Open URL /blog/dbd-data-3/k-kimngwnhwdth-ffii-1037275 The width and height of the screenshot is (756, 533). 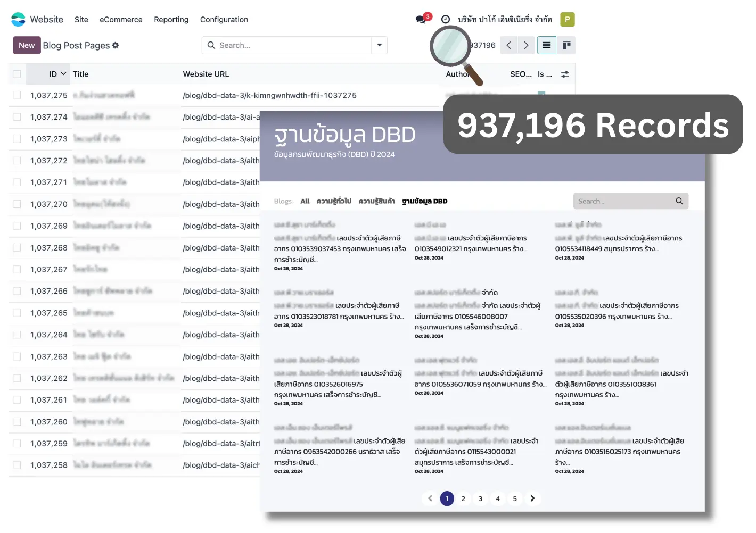[x=269, y=95]
